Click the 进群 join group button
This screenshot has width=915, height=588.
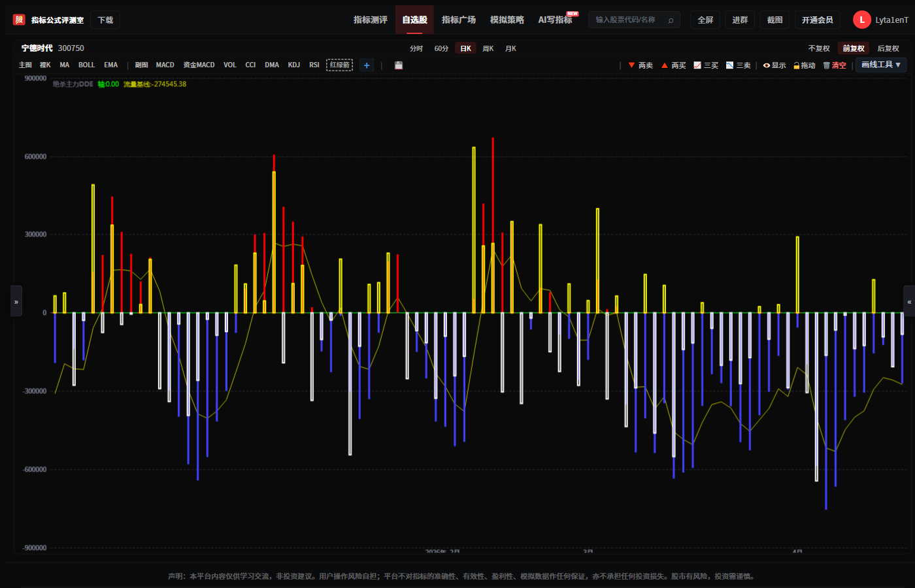tap(740, 20)
